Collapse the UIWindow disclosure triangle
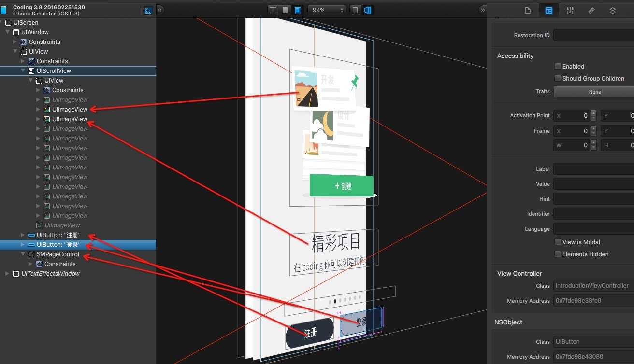 [x=7, y=32]
